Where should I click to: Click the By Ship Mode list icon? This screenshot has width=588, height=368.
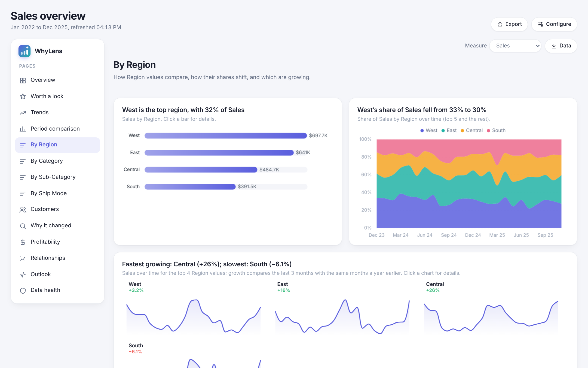[x=23, y=194]
